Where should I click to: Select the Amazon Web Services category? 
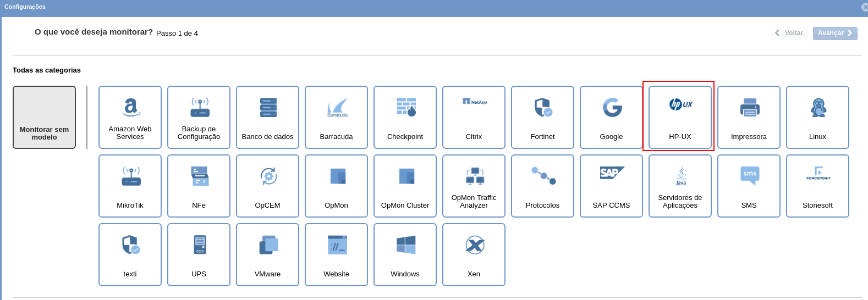pos(130,117)
